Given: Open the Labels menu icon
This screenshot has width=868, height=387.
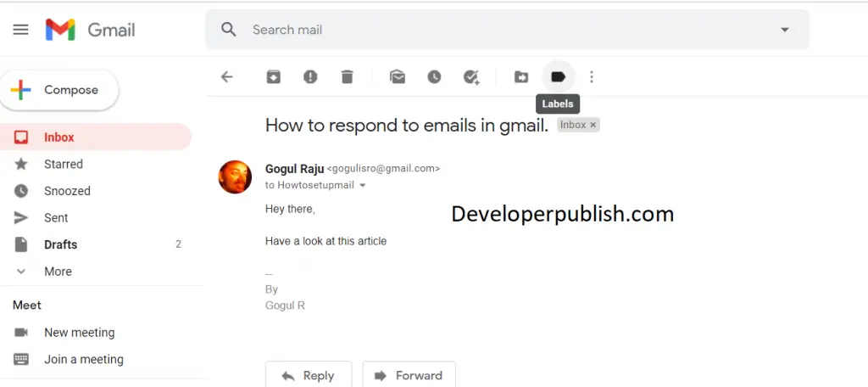Looking at the screenshot, I should [x=558, y=76].
